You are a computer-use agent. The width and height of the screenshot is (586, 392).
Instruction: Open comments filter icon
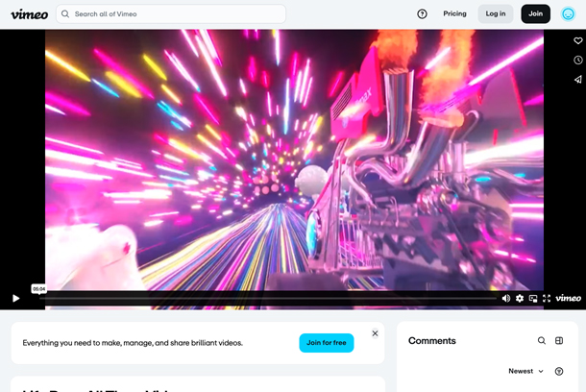coord(559,371)
